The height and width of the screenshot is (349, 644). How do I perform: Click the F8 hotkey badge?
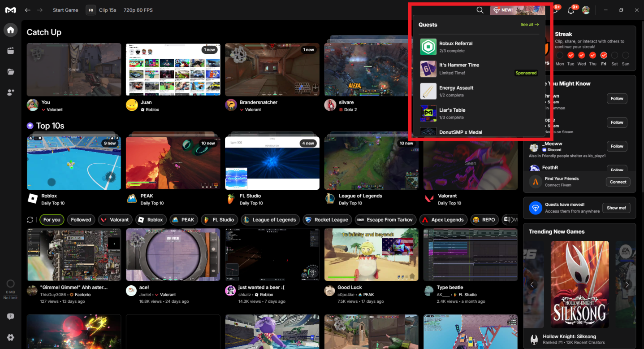point(91,10)
